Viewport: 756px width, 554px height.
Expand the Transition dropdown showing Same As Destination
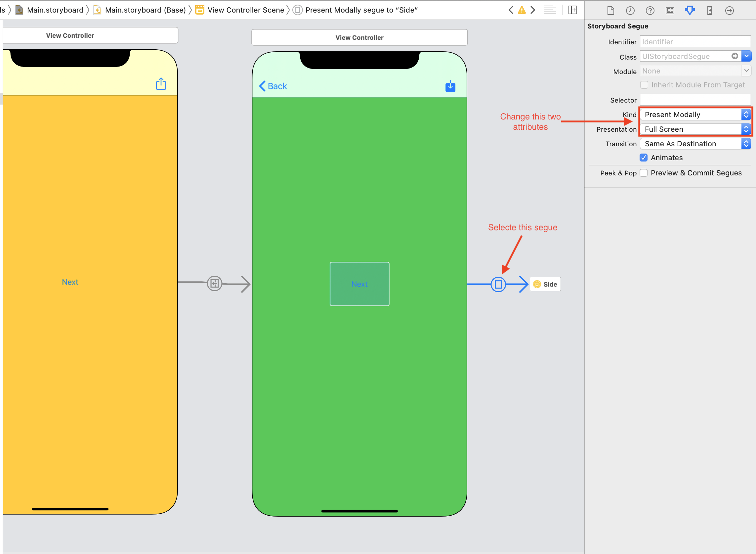point(746,143)
